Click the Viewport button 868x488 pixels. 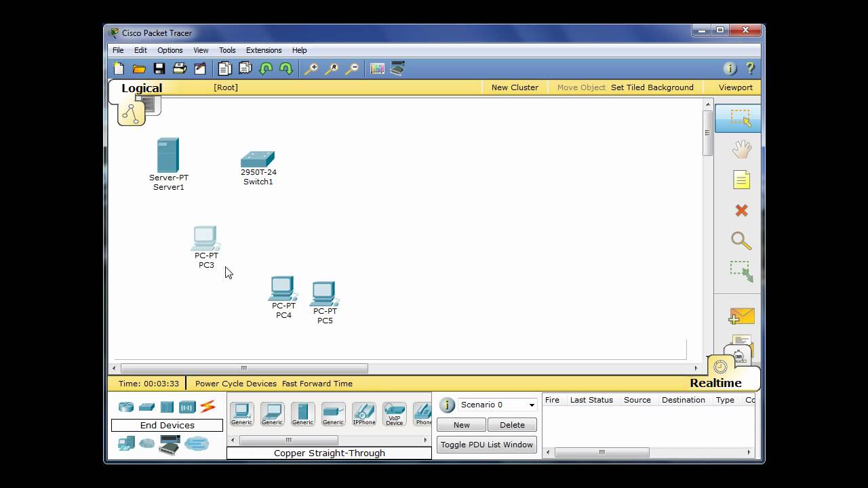[736, 87]
